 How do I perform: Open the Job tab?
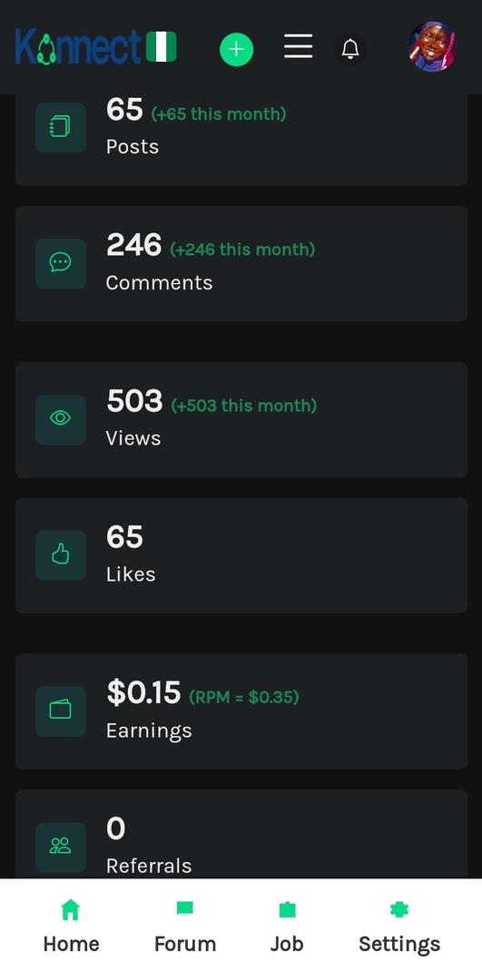click(287, 926)
